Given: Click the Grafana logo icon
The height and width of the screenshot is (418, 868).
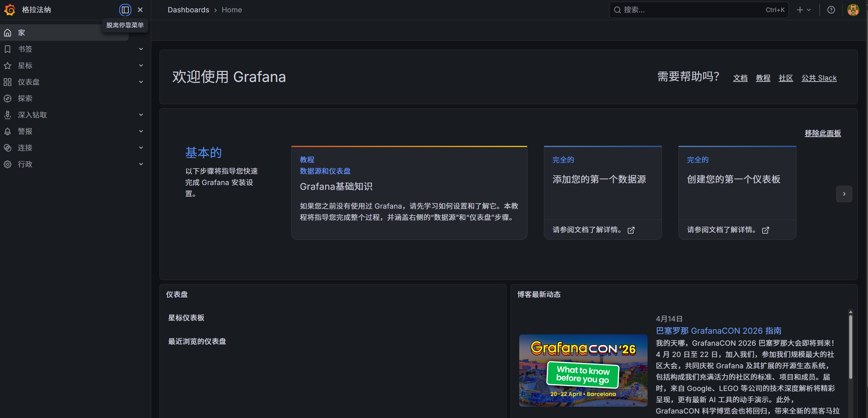Looking at the screenshot, I should pyautogui.click(x=10, y=10).
